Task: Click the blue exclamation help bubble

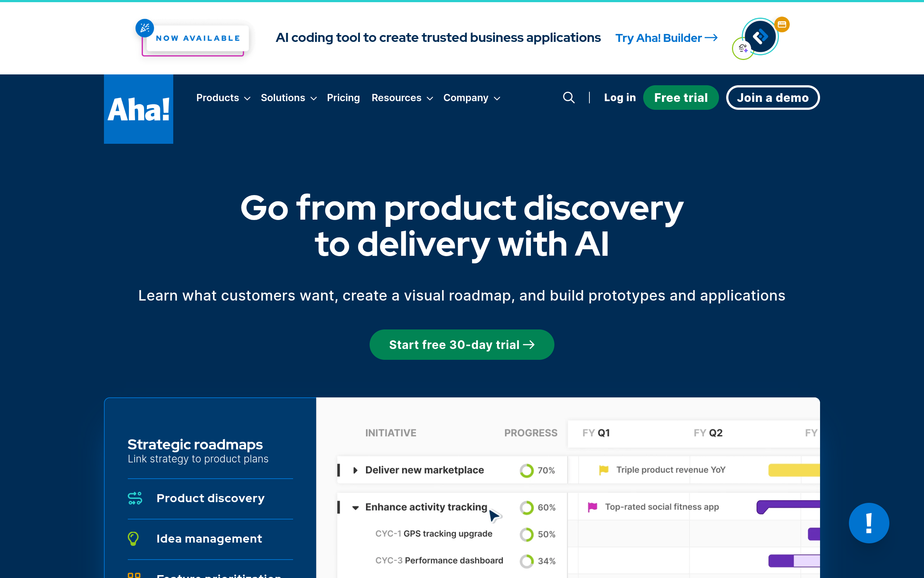Action: point(869,523)
